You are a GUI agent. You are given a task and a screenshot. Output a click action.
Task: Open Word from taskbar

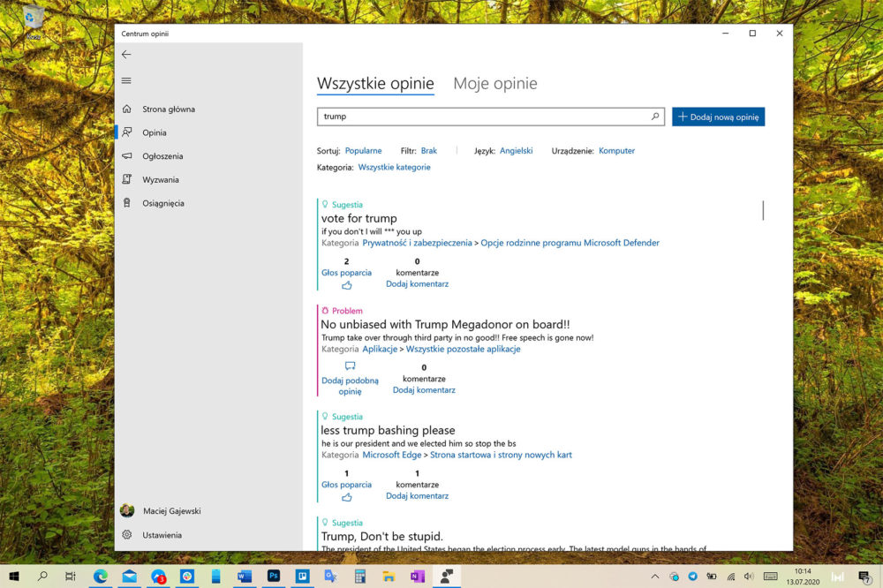[245, 577]
